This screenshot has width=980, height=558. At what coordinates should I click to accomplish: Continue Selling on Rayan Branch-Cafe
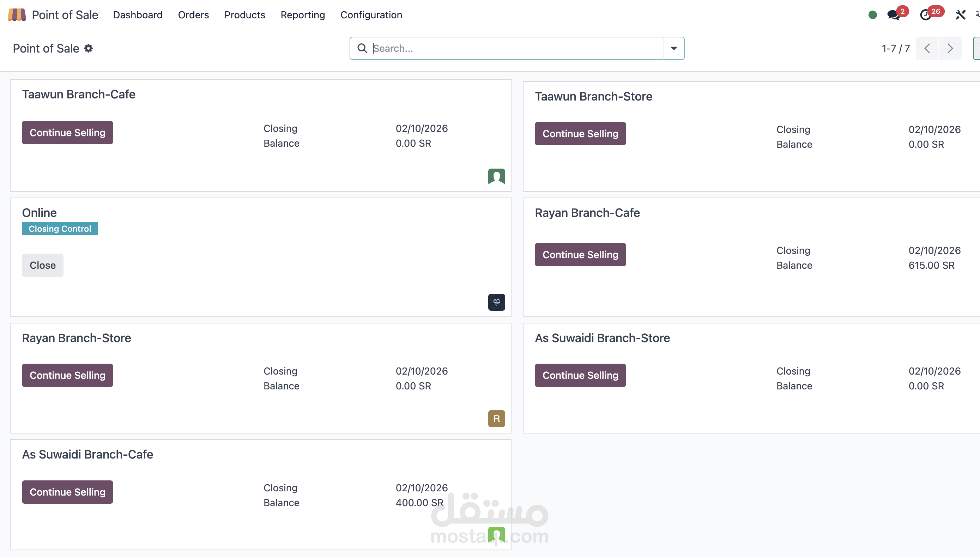tap(580, 254)
